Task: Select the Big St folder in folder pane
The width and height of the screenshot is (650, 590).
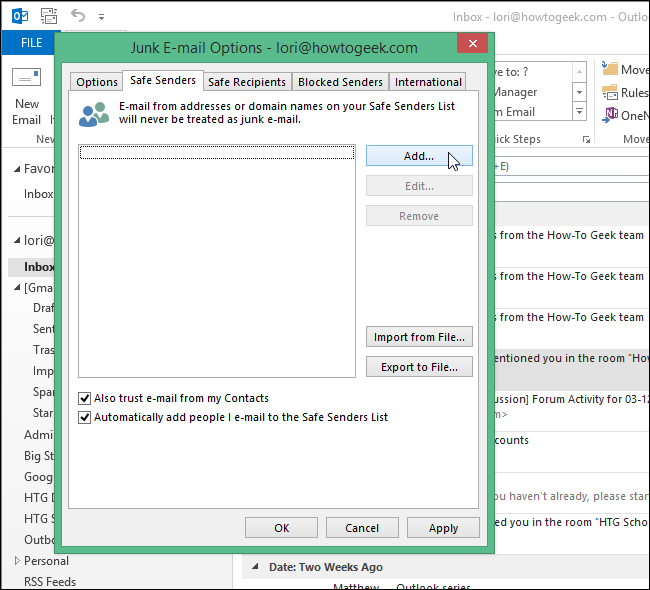Action: click(x=39, y=456)
